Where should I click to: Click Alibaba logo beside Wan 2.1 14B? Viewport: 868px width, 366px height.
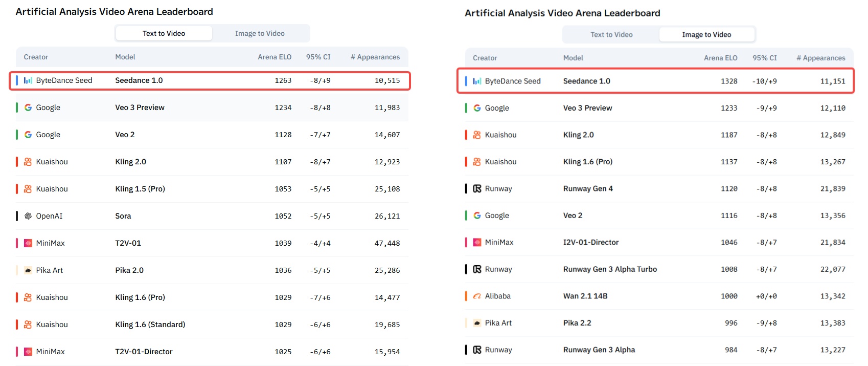[477, 296]
